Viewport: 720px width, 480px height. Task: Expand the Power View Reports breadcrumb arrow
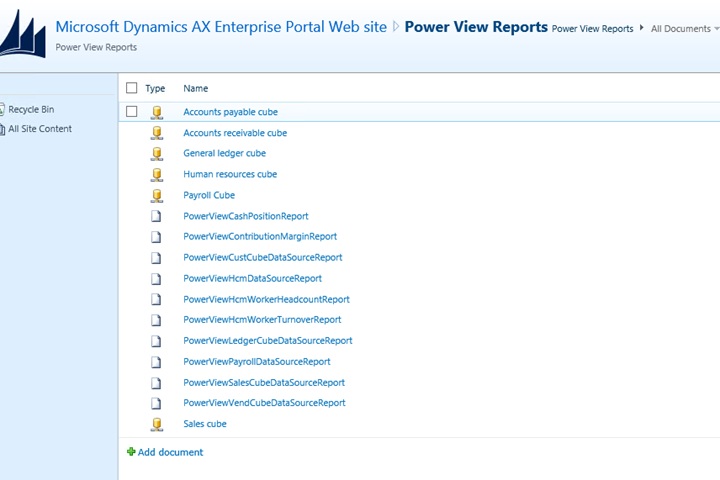pos(641,29)
